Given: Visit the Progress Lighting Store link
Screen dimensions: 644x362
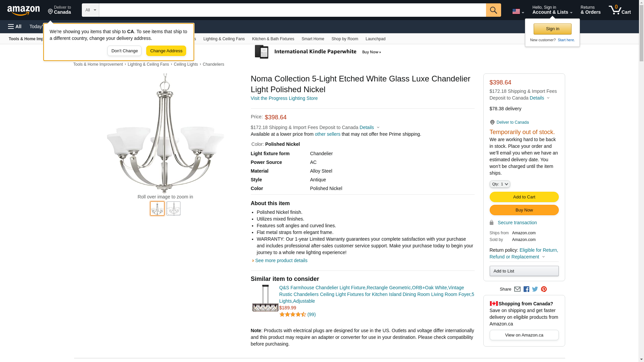Looking at the screenshot, I should (x=284, y=98).
